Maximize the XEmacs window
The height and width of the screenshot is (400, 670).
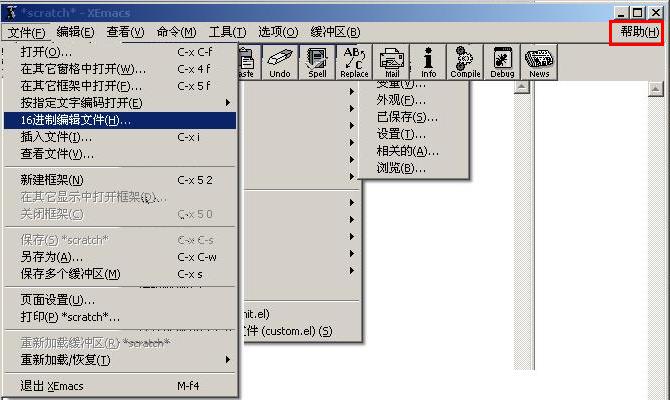pyautogui.click(x=637, y=13)
